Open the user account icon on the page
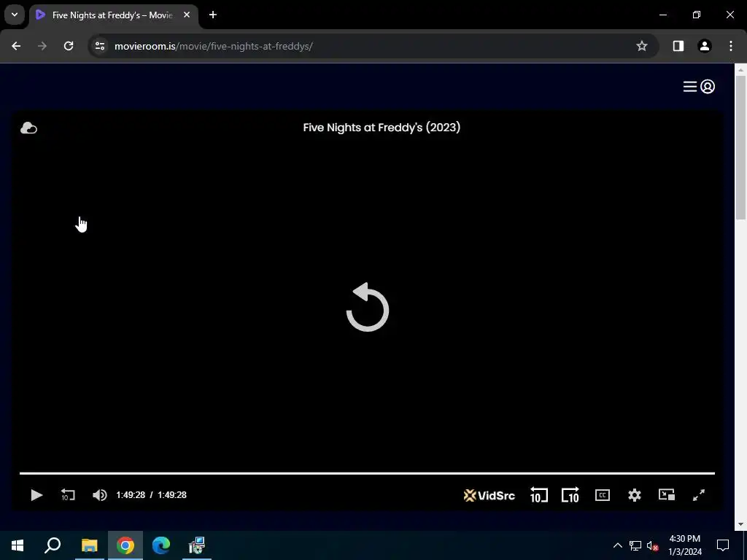Image resolution: width=747 pixels, height=560 pixels. pos(708,87)
